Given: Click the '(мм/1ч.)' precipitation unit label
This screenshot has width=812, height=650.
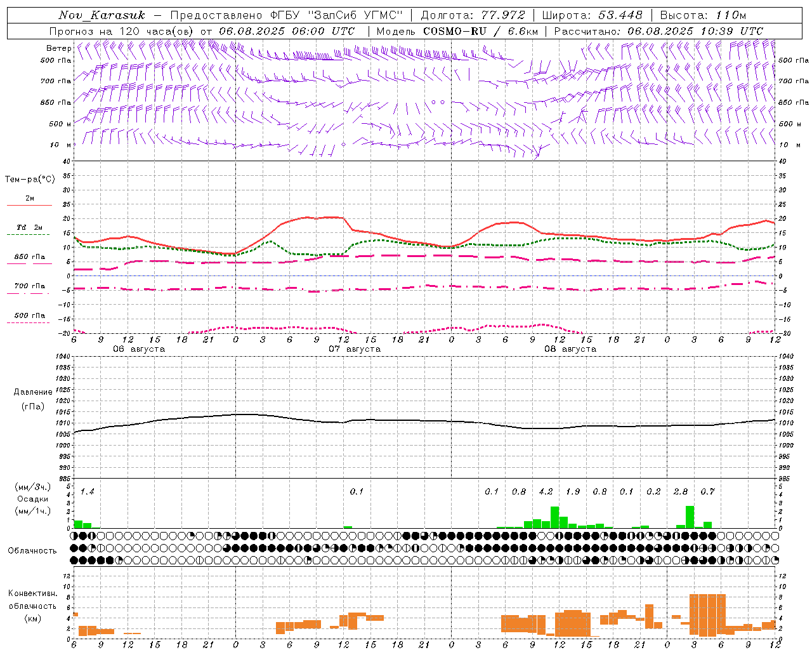Looking at the screenshot, I should click(x=33, y=511).
